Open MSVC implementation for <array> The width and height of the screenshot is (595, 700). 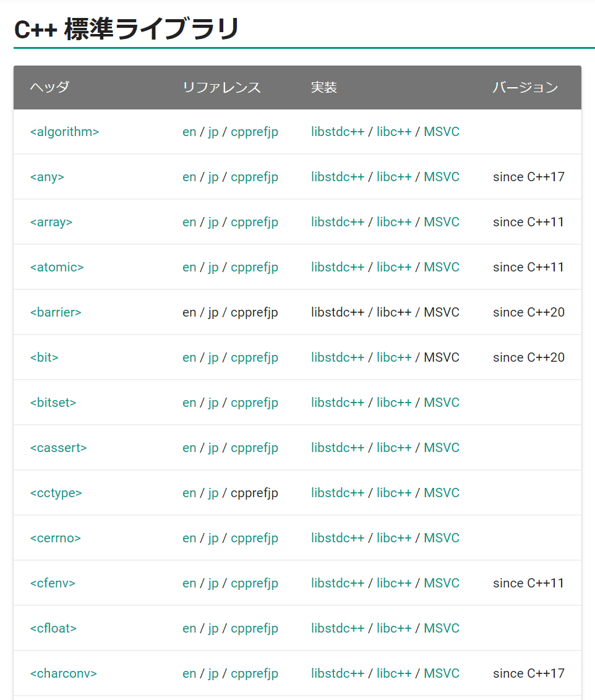[442, 222]
